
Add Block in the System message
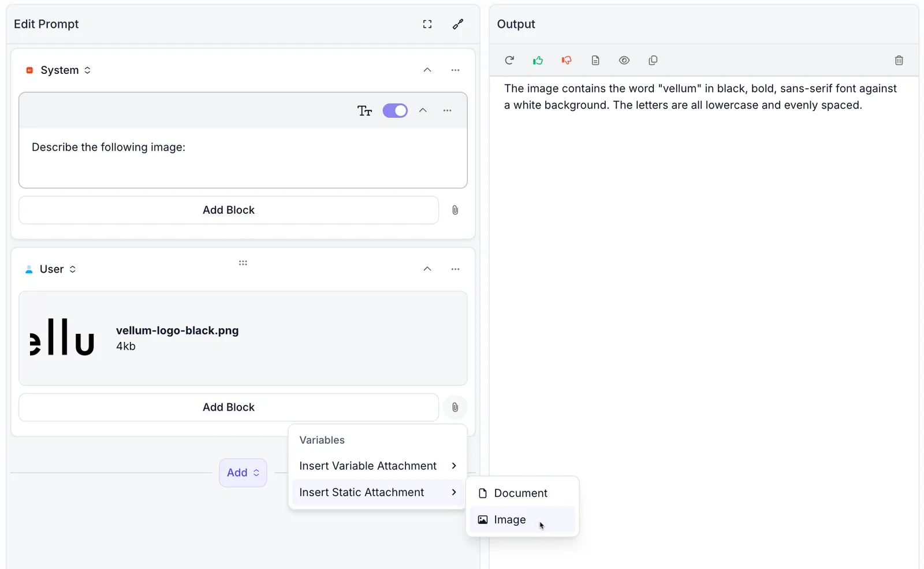click(229, 210)
